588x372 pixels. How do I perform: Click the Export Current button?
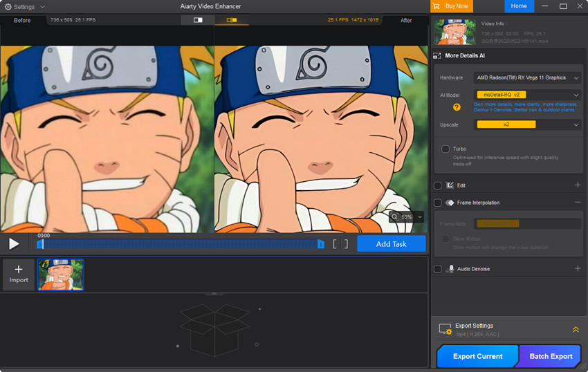click(x=477, y=356)
